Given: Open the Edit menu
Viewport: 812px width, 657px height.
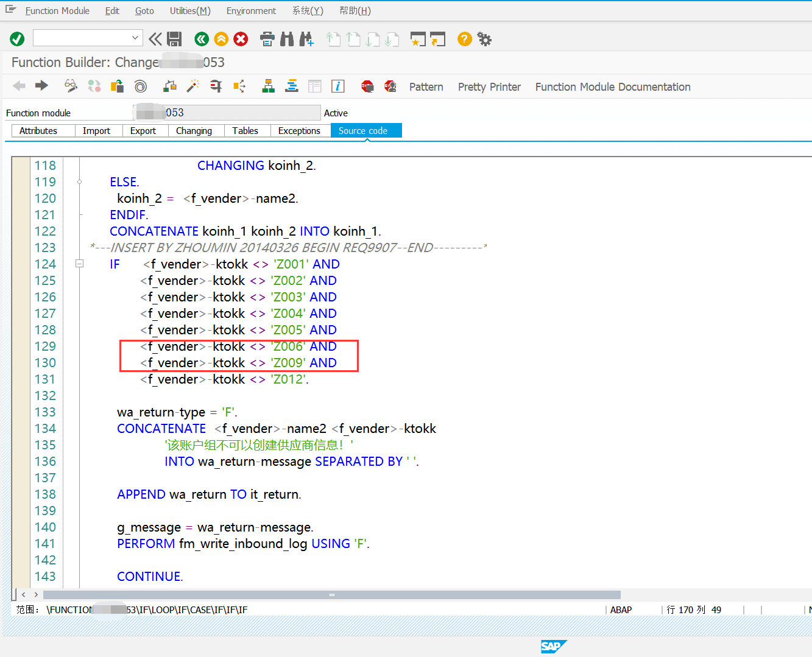Looking at the screenshot, I should tap(112, 11).
